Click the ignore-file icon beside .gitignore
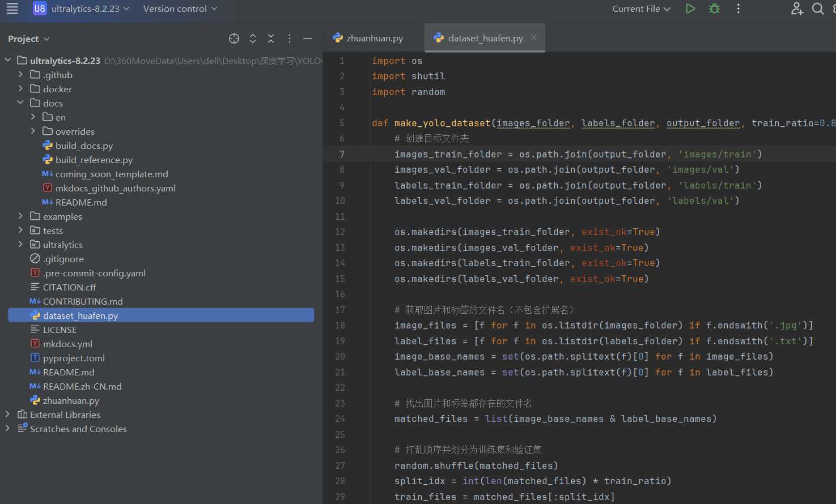836x504 pixels. click(35, 259)
